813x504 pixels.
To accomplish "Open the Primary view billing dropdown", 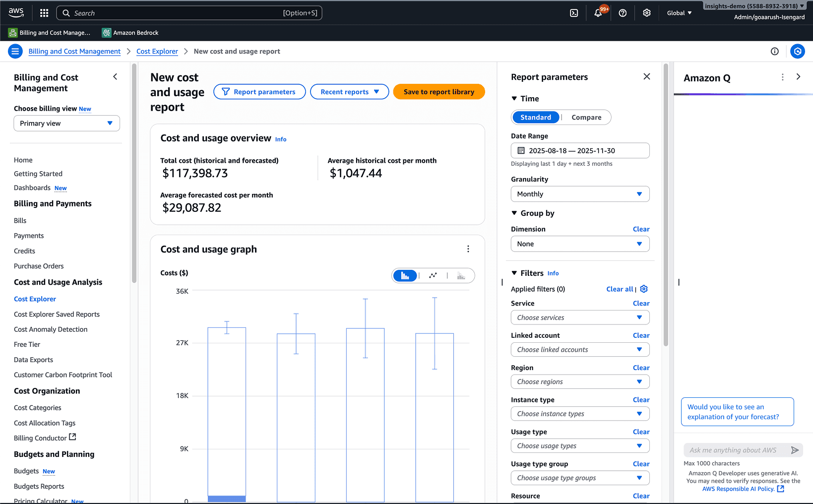I will [x=66, y=124].
